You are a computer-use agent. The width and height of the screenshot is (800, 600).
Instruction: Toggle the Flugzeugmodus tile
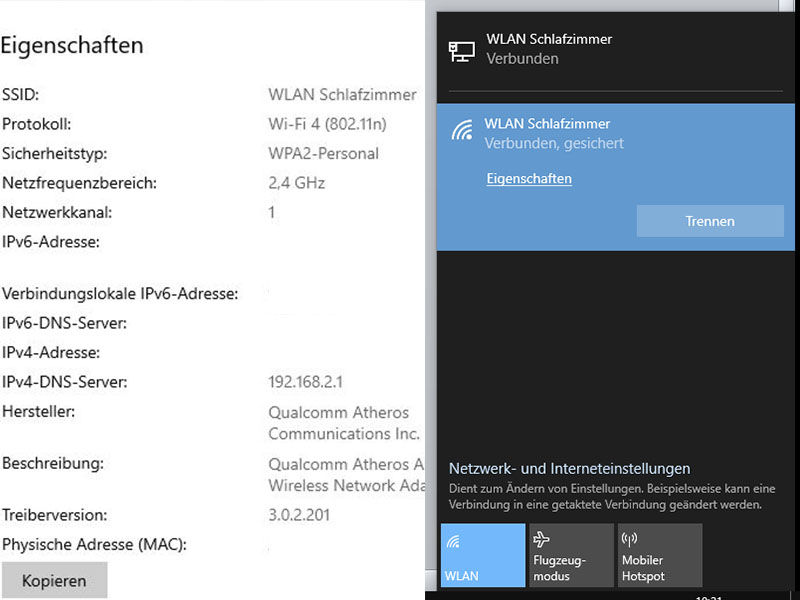pos(571,555)
